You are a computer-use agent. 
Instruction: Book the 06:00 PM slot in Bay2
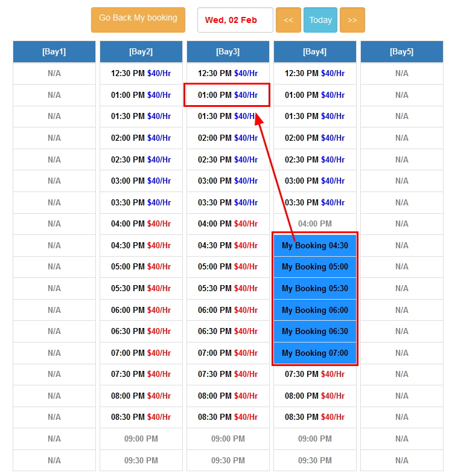tap(141, 310)
